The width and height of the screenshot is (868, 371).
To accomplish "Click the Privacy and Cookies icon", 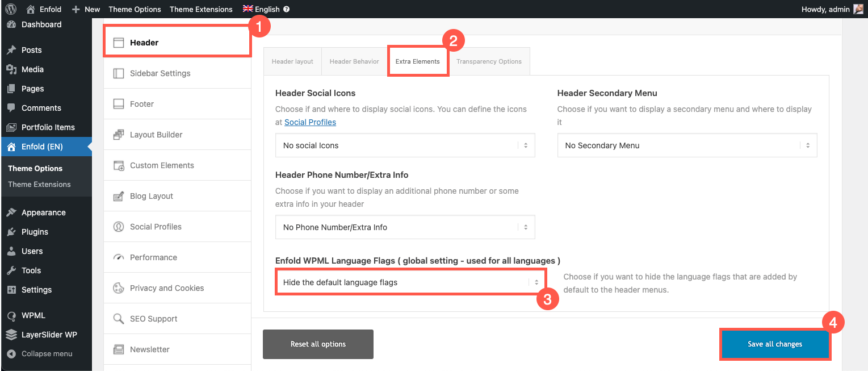I will [x=119, y=288].
